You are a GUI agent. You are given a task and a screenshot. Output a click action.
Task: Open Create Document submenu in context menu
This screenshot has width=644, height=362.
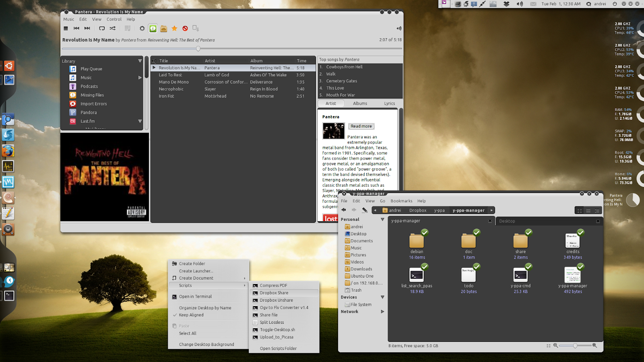(208, 278)
